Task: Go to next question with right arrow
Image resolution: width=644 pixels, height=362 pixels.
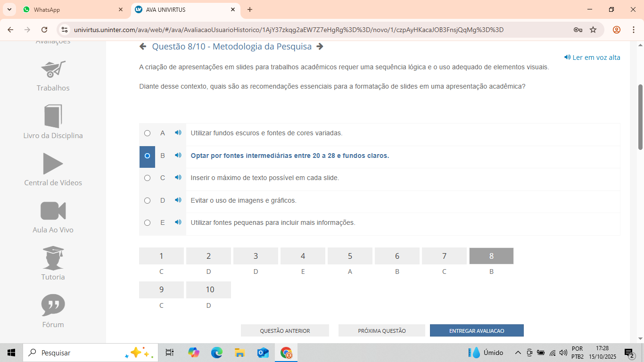Action: (320, 46)
